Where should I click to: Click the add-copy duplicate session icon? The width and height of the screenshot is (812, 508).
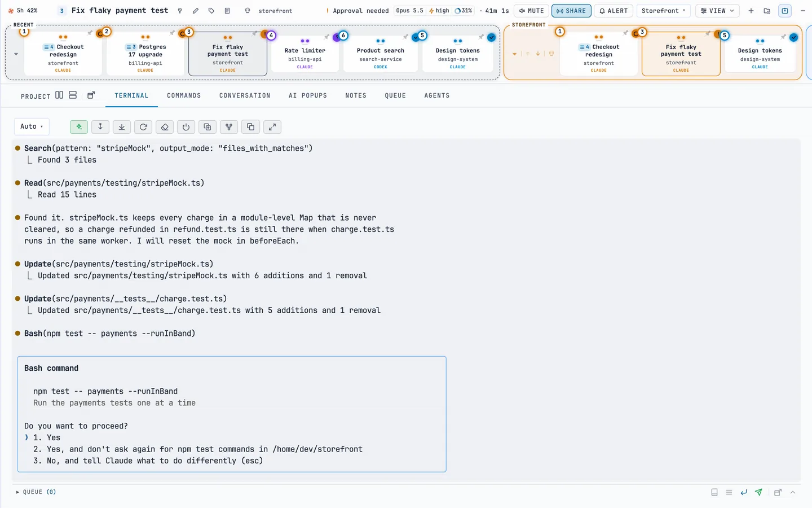click(x=208, y=127)
